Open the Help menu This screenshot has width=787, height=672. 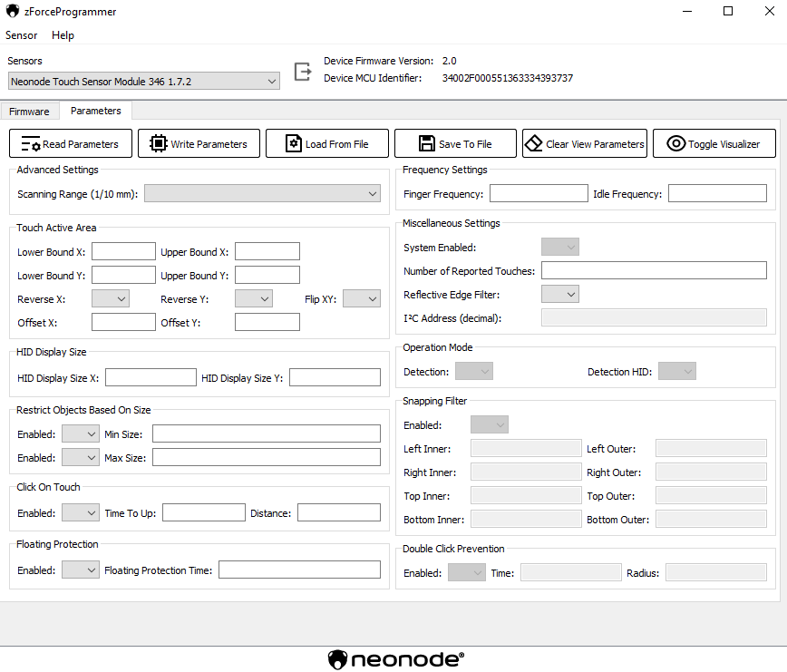pyautogui.click(x=63, y=35)
